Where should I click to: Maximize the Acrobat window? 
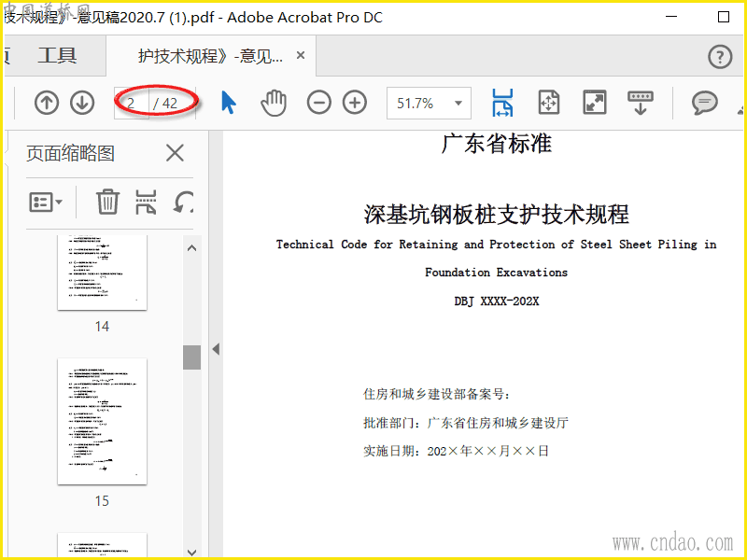click(x=723, y=17)
